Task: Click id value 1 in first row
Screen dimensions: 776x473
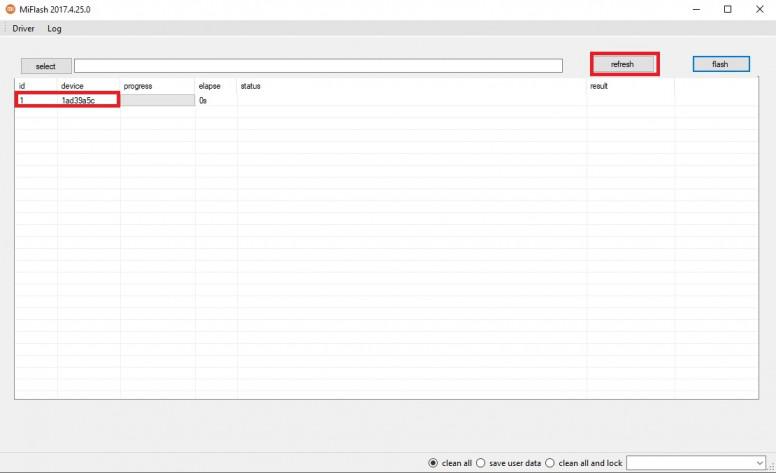Action: click(22, 100)
